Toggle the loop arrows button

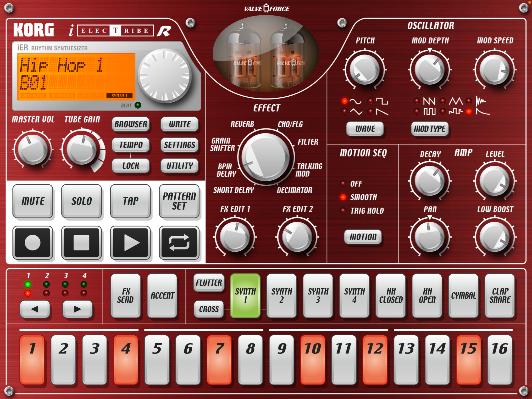tap(179, 243)
